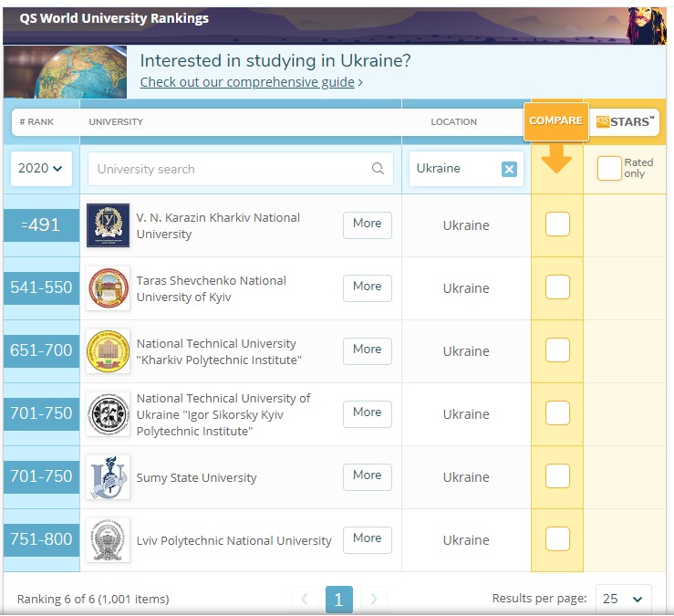Screen dimensions: 674x616
Task: Click the 751-800 rank badge
Action: pyautogui.click(x=41, y=540)
